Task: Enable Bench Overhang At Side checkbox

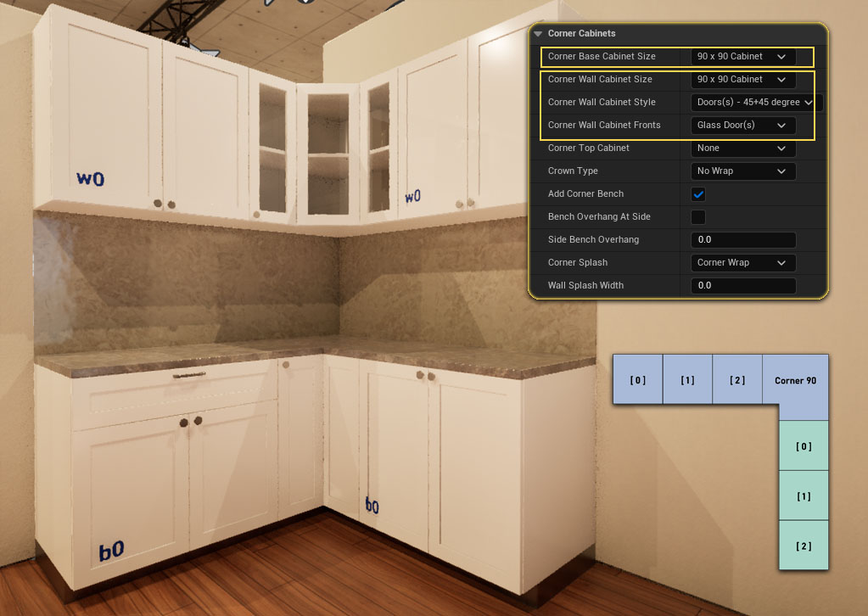Action: [698, 217]
